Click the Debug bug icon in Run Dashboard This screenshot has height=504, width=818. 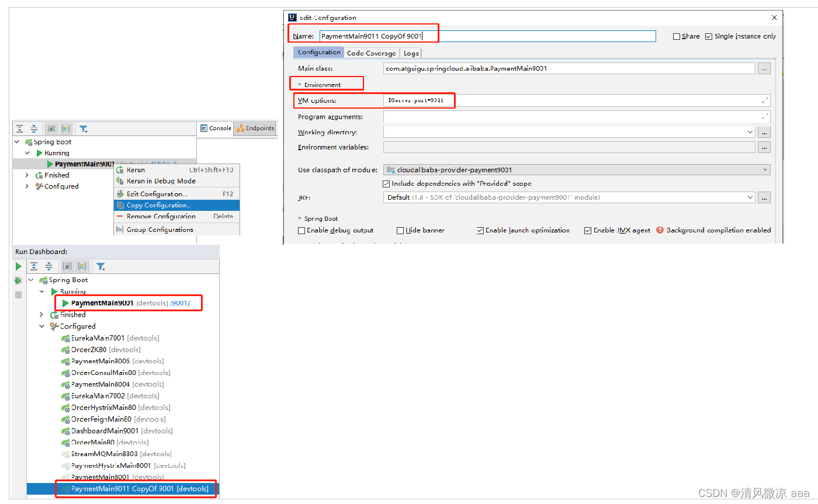[18, 281]
